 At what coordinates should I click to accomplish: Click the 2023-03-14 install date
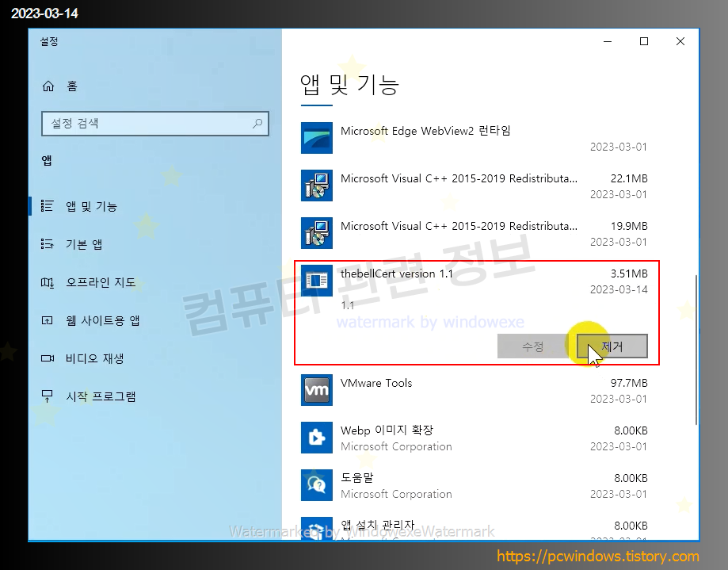pos(619,289)
